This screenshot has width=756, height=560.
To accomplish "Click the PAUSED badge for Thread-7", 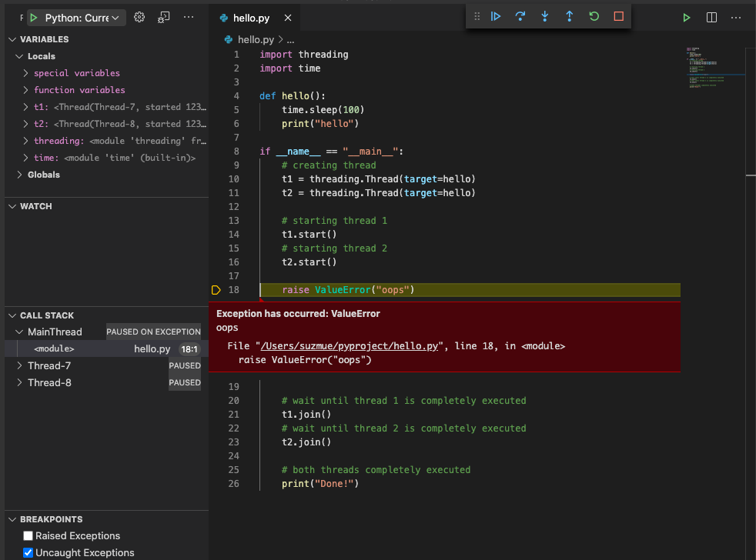I will (x=185, y=366).
